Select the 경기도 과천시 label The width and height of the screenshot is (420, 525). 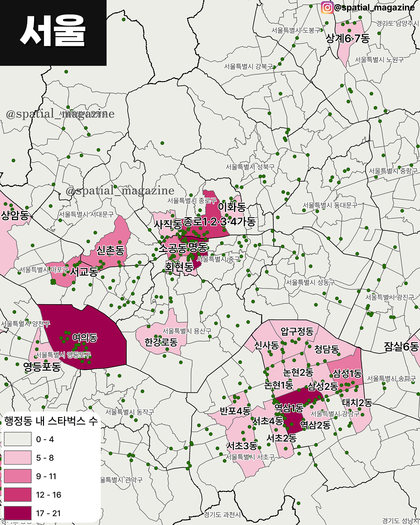pyautogui.click(x=222, y=515)
